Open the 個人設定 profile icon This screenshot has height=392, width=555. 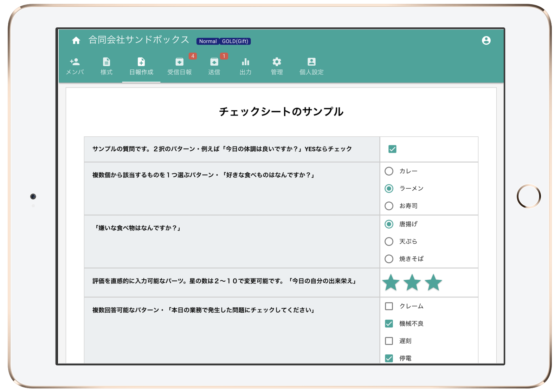point(311,62)
